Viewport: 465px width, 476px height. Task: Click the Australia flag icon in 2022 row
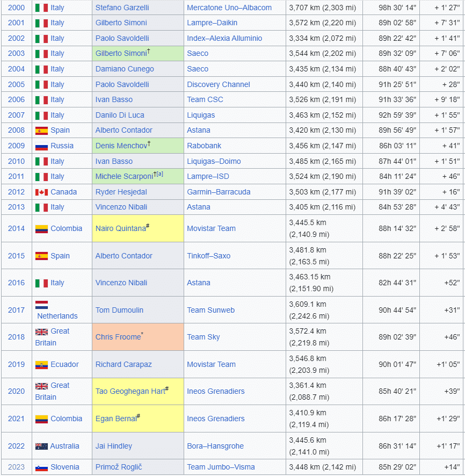tap(41, 446)
